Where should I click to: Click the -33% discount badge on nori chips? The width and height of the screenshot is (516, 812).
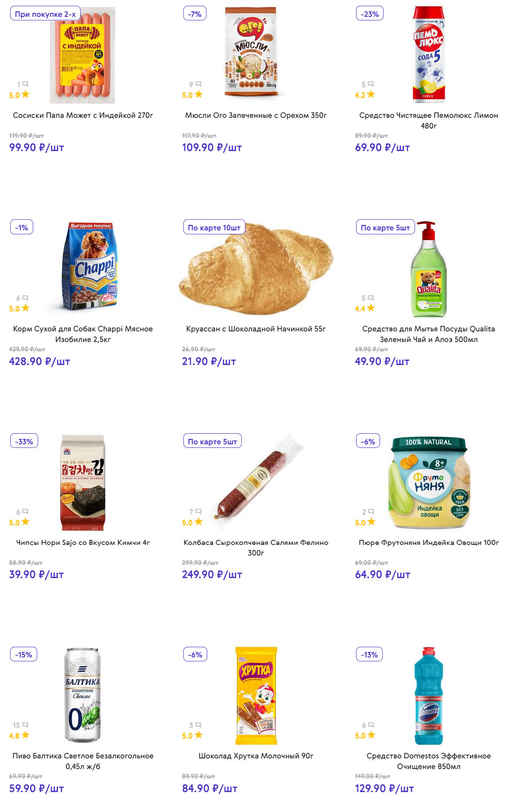point(24,441)
